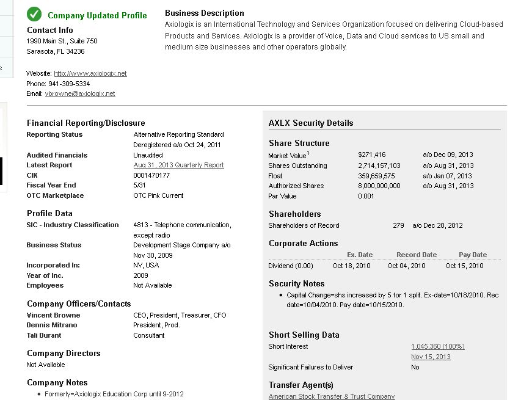
Task: Click the green Company Updated Profile checkmark
Action: click(x=34, y=15)
